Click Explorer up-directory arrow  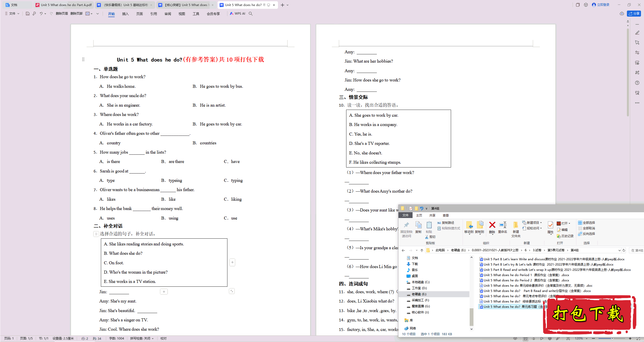pos(422,250)
